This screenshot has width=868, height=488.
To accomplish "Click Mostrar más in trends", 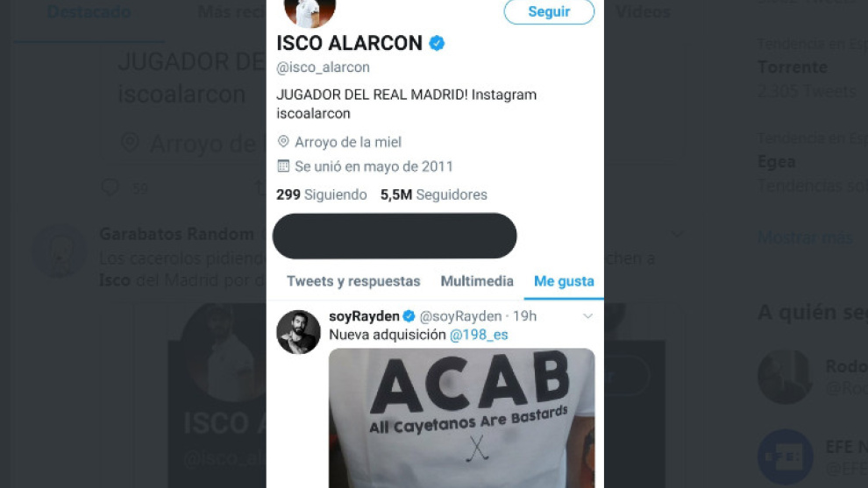I will point(804,237).
